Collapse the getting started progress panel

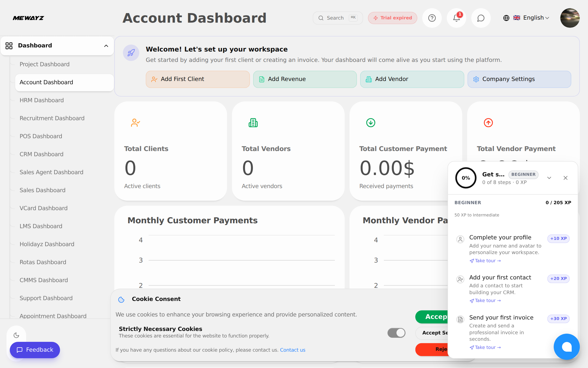point(549,178)
